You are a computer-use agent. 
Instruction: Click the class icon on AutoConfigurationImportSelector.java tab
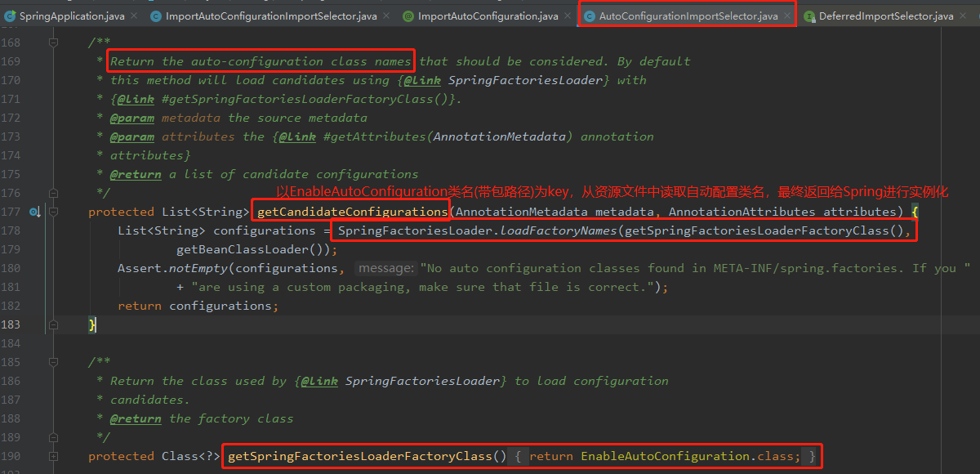click(589, 16)
